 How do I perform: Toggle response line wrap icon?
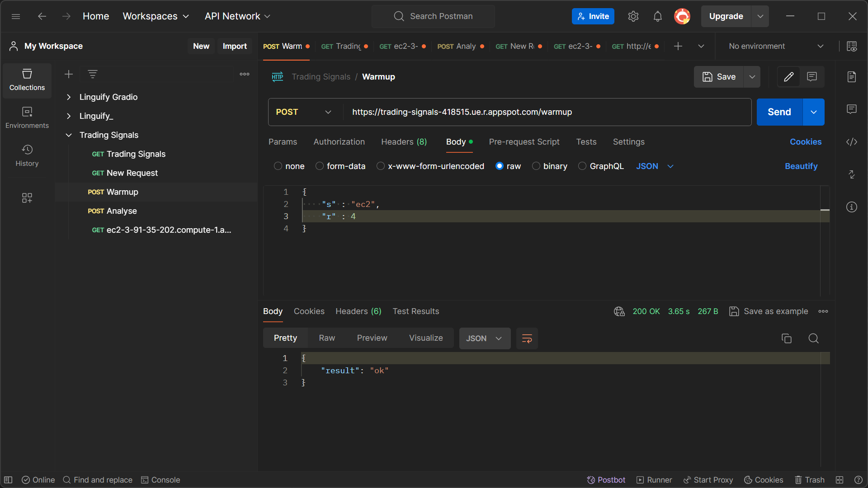tap(527, 338)
